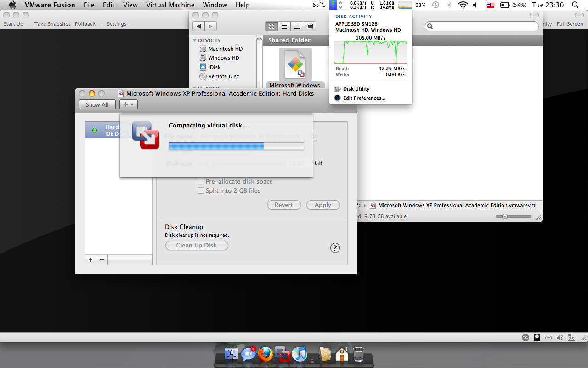
Task: Open the File menu
Action: click(89, 5)
